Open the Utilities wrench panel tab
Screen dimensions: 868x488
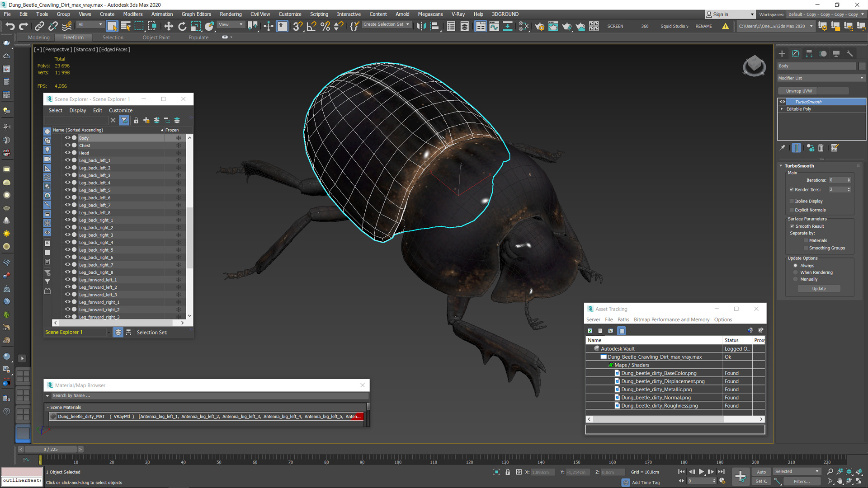pyautogui.click(x=850, y=54)
